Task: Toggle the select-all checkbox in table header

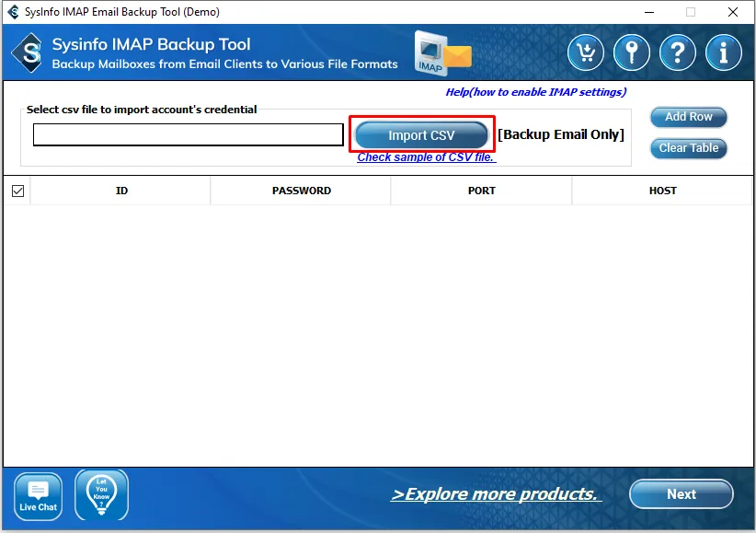Action: [x=17, y=191]
